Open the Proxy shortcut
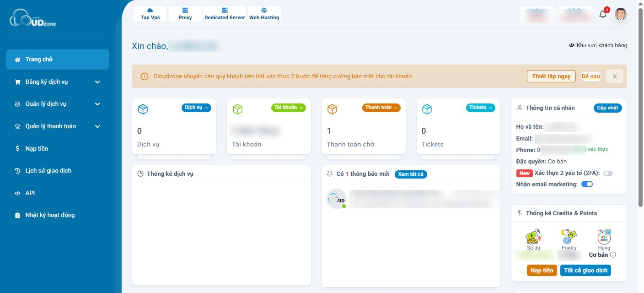 click(x=185, y=14)
